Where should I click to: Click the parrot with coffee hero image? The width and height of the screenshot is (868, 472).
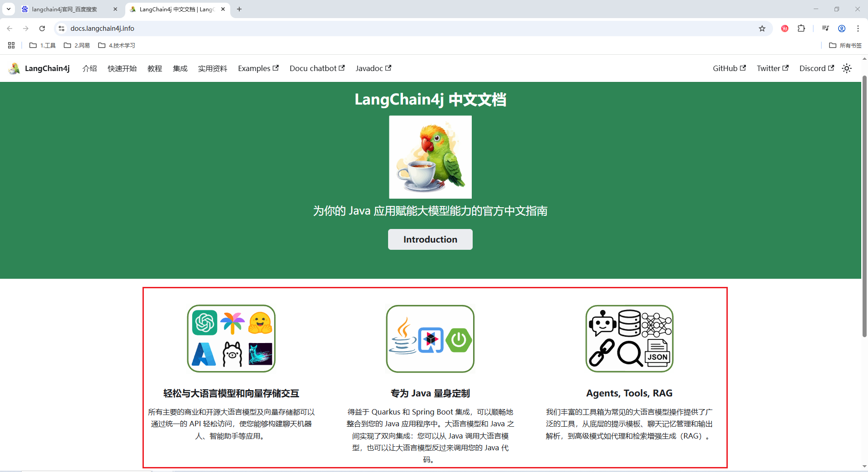click(430, 157)
